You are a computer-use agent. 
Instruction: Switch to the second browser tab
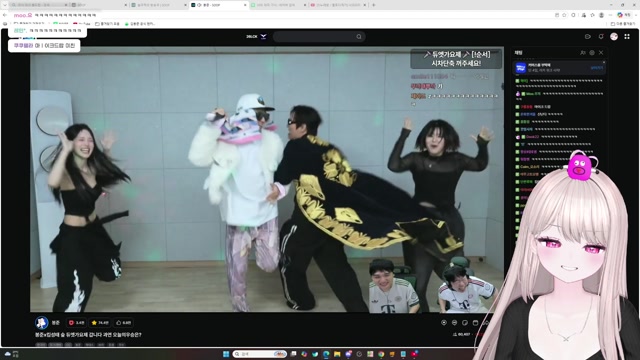[98, 5]
